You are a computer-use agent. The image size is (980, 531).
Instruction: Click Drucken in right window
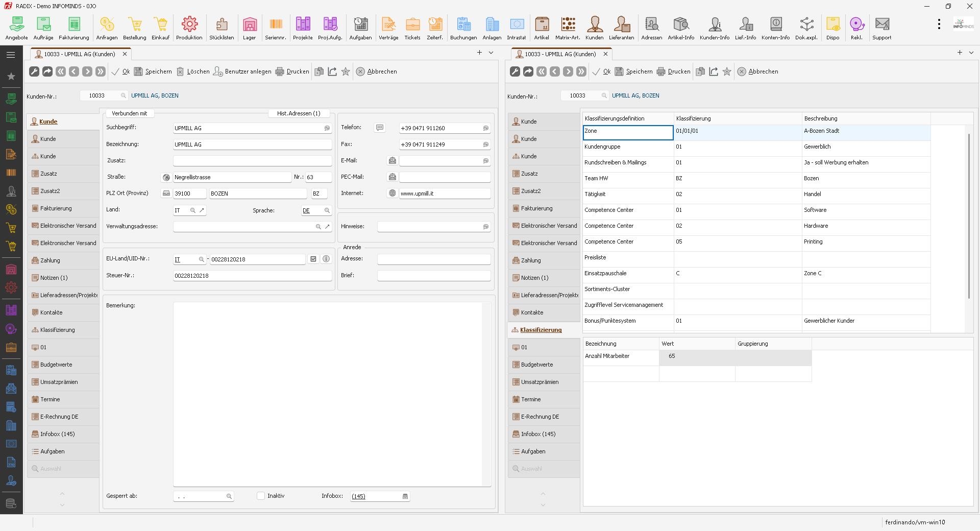[x=673, y=71]
